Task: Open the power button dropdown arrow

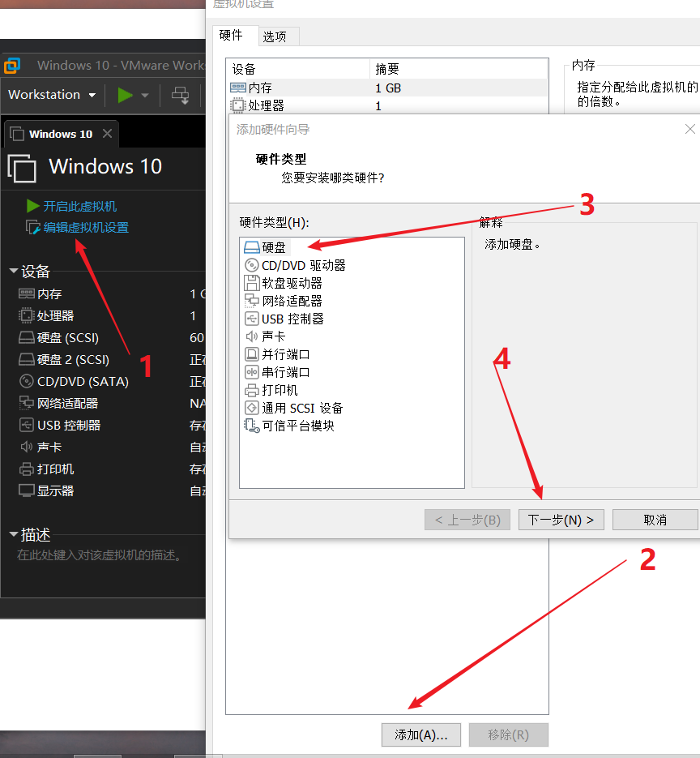Action: click(x=143, y=95)
